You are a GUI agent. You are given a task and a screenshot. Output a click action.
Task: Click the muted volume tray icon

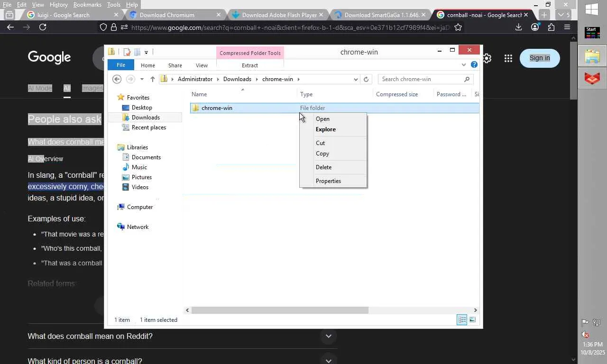pyautogui.click(x=586, y=334)
